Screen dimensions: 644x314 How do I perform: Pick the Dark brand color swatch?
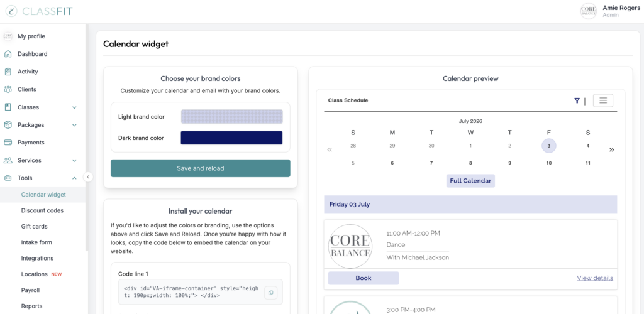[231, 138]
